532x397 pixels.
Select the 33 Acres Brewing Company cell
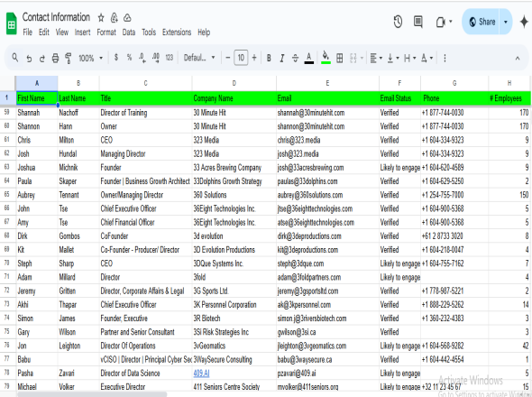coord(234,168)
